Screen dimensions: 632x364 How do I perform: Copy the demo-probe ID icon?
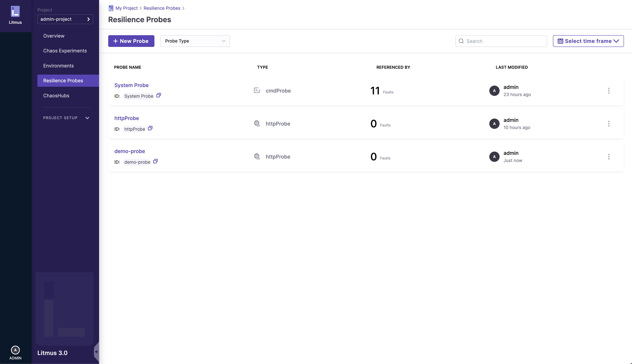pyautogui.click(x=155, y=161)
